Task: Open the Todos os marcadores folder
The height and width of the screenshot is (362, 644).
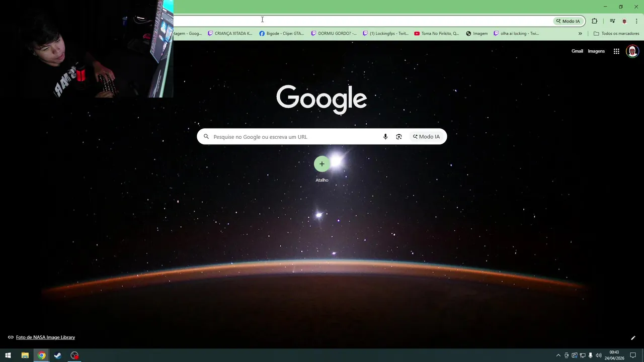Action: (616, 34)
